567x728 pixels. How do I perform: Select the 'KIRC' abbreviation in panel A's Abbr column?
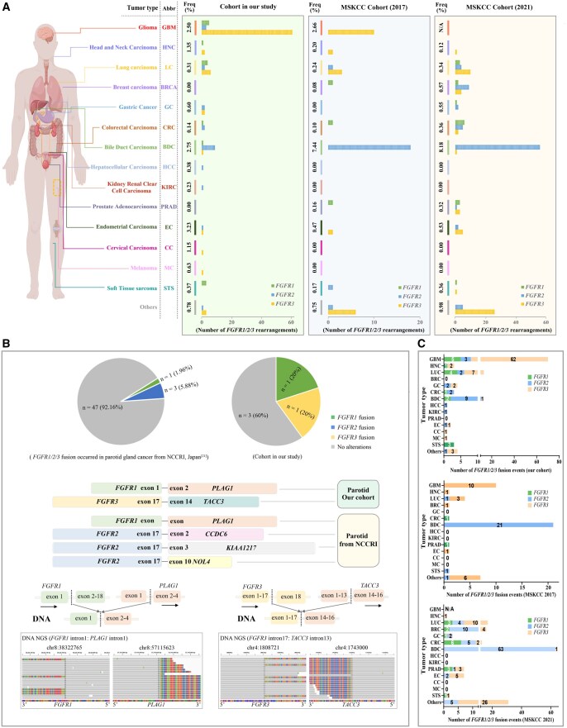[169, 187]
